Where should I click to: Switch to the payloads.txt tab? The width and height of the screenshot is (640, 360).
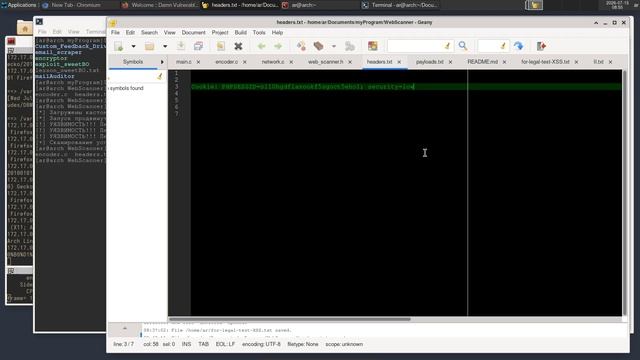[x=429, y=62]
